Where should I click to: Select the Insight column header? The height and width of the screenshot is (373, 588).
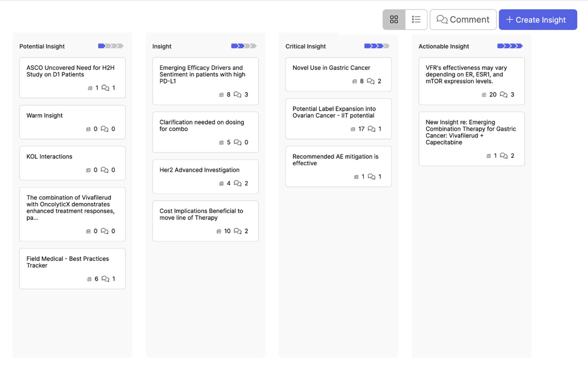click(162, 46)
